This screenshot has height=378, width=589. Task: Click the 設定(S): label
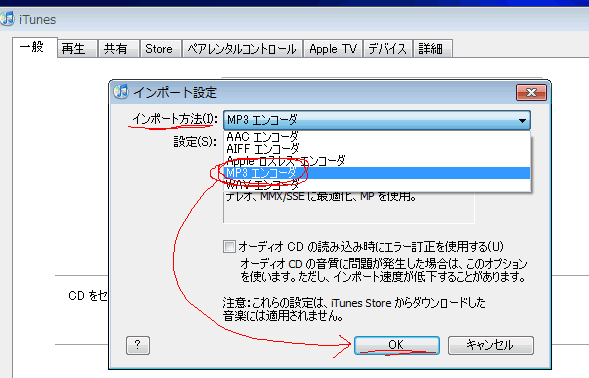tap(195, 142)
